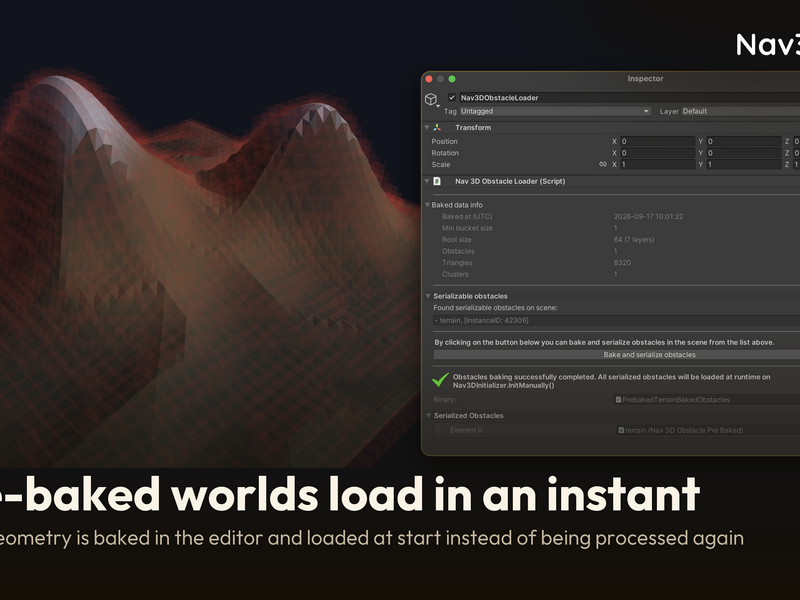
Task: Collapse the Transform component foldout
Action: click(x=427, y=128)
